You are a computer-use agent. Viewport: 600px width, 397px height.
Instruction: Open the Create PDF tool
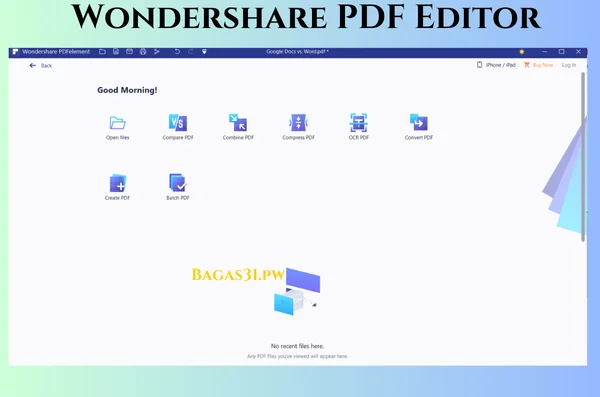(117, 187)
